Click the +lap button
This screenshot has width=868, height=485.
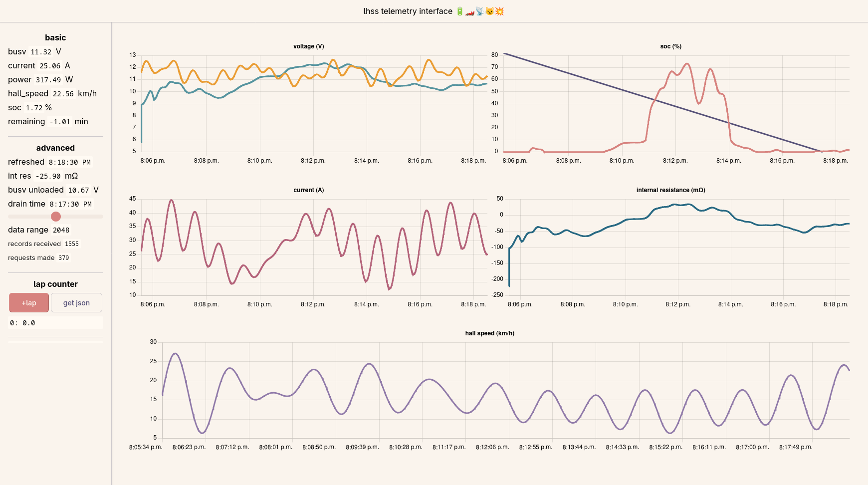29,303
